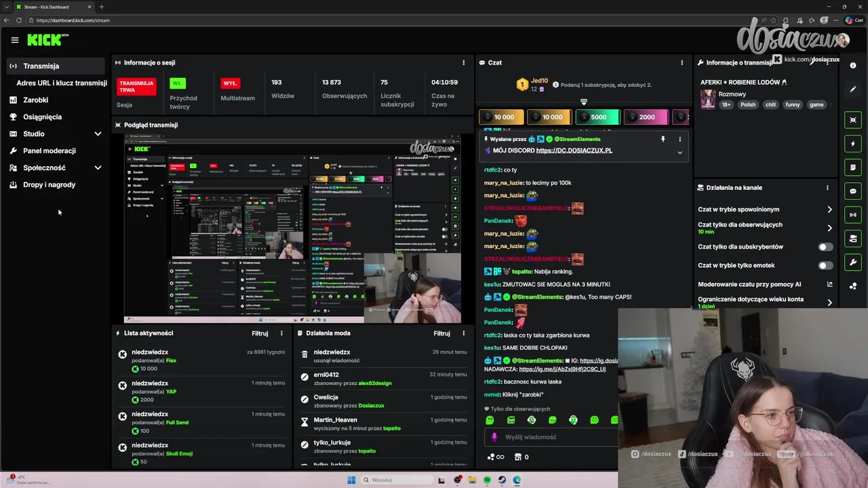Toggle stream preview widget icon in right toolbar
Screen dimensions: 868x488
pyautogui.click(x=853, y=120)
